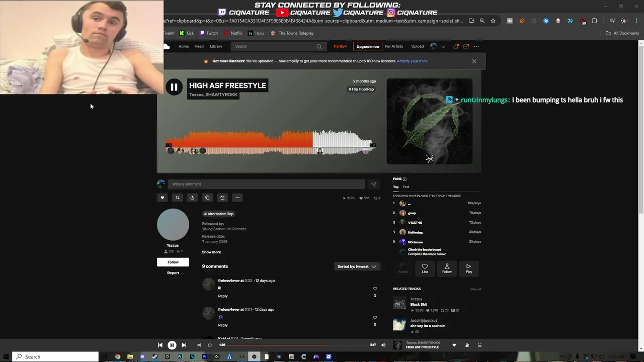Click the # Alternative Rap tag

click(219, 214)
